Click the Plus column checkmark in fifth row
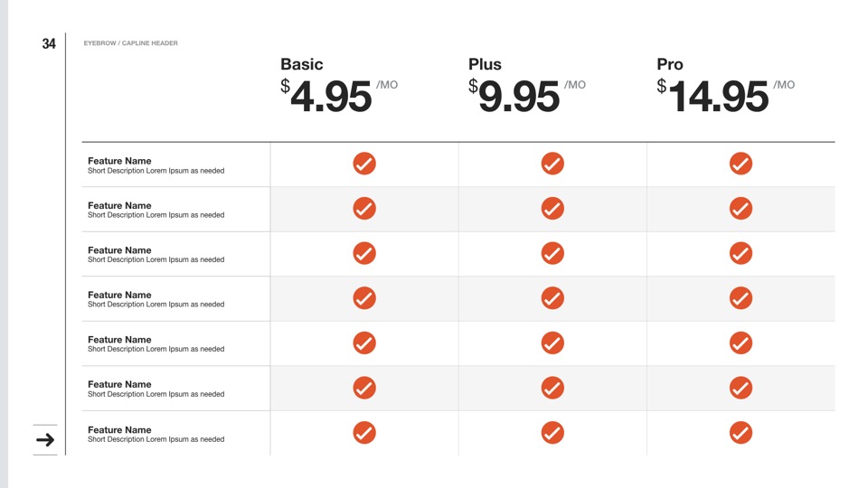The height and width of the screenshot is (488, 868). point(552,343)
